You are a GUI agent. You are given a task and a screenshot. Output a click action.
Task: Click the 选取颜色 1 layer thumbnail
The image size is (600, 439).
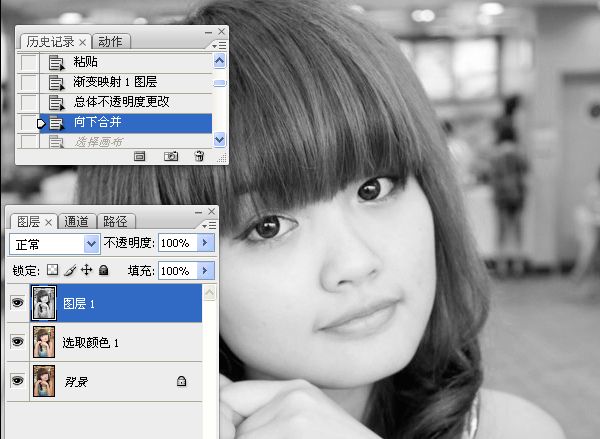(44, 342)
